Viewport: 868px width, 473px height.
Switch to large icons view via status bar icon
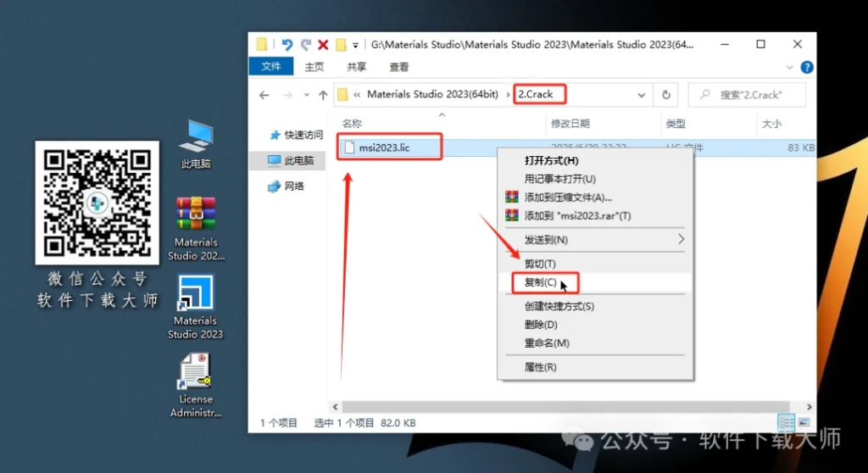804,423
